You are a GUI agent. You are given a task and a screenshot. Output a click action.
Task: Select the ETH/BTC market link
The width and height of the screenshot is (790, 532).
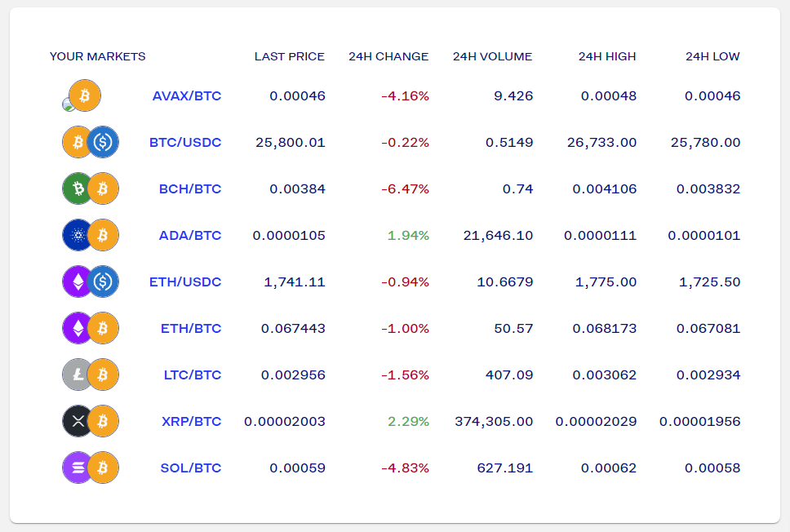pos(191,329)
